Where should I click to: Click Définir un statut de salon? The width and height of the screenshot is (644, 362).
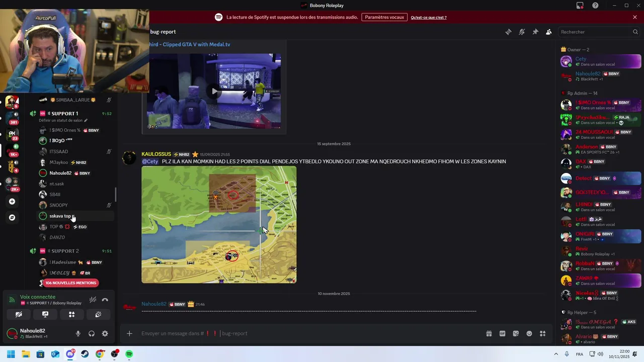(63, 121)
